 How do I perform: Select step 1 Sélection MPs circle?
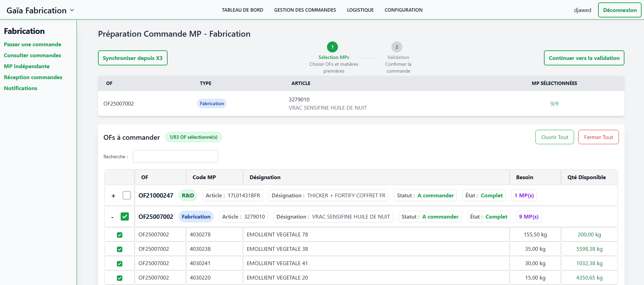click(332, 47)
